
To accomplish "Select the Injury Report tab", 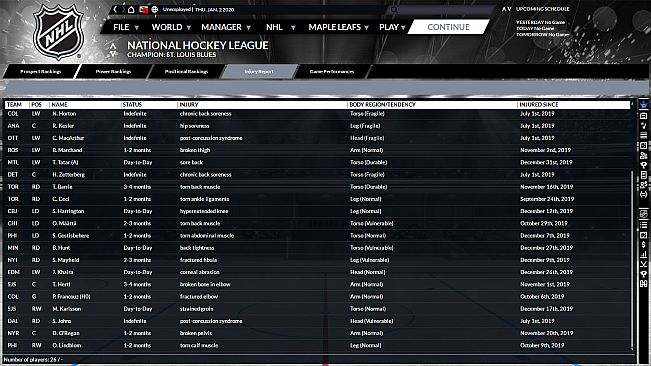I will [x=259, y=71].
